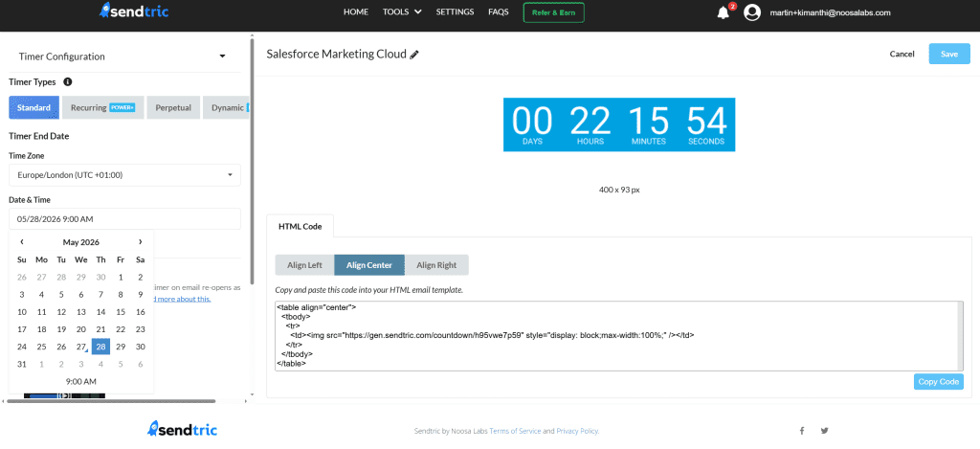
Task: Open Sendtric Twitter page icon
Action: 824,430
